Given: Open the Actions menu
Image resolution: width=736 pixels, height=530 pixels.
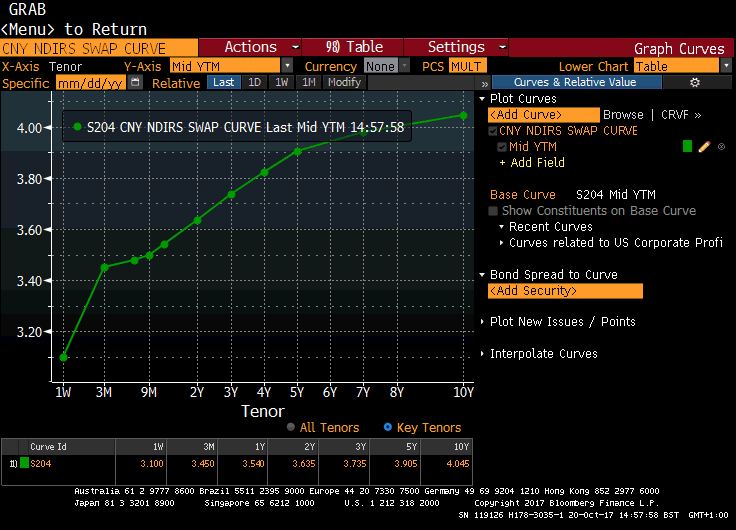Looking at the screenshot, I should pos(250,47).
